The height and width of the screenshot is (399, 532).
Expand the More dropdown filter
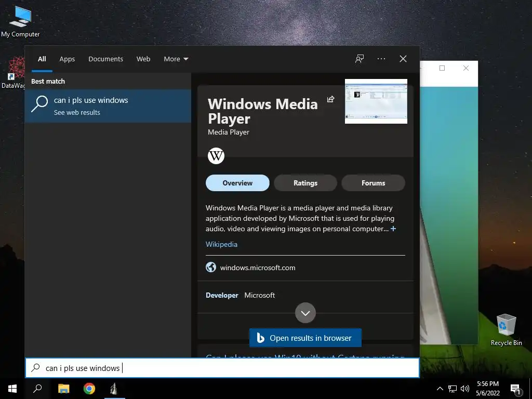176,59
